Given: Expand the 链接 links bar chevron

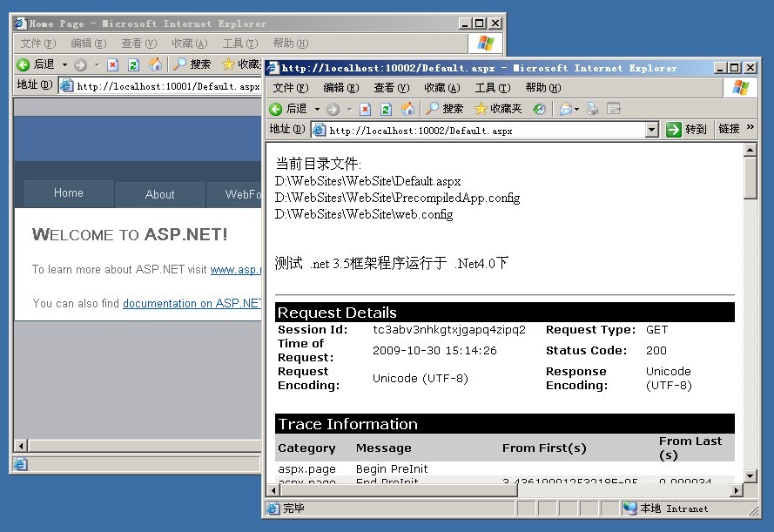Looking at the screenshot, I should (x=750, y=129).
